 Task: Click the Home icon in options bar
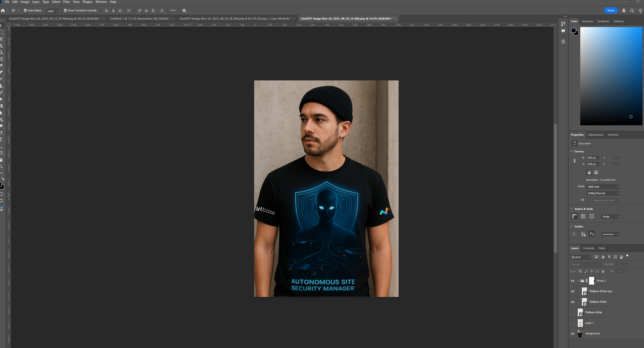[x=3, y=11]
